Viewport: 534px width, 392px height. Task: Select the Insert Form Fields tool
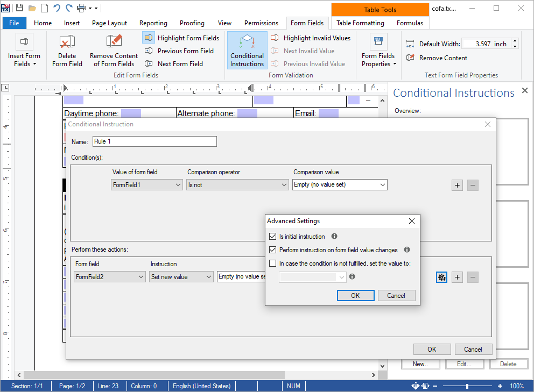[x=24, y=51]
